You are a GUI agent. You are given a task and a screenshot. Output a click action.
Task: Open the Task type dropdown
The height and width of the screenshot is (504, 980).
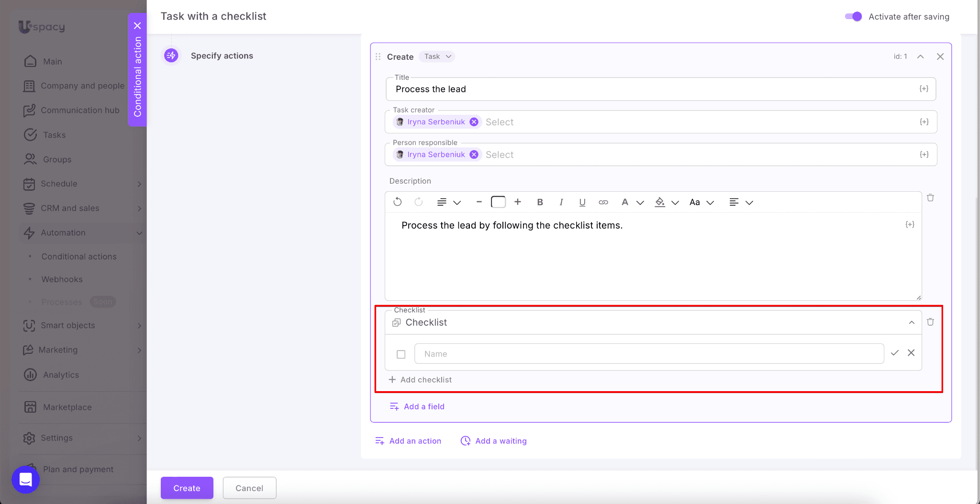click(437, 56)
